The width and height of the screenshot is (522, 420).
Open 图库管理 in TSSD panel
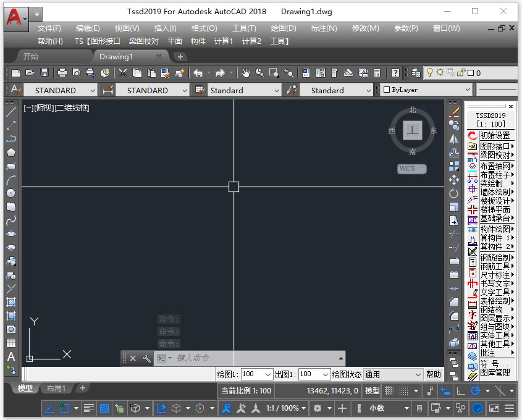[495, 372]
